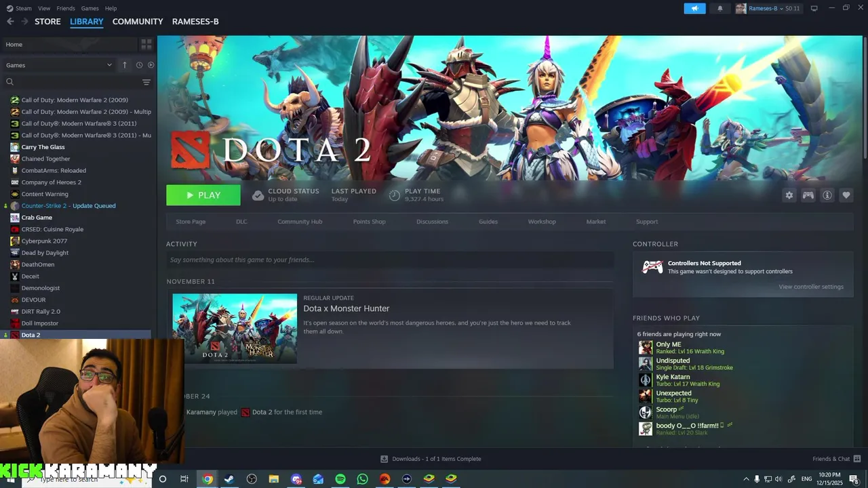Open the Support link
The image size is (868, 488).
pos(647,222)
